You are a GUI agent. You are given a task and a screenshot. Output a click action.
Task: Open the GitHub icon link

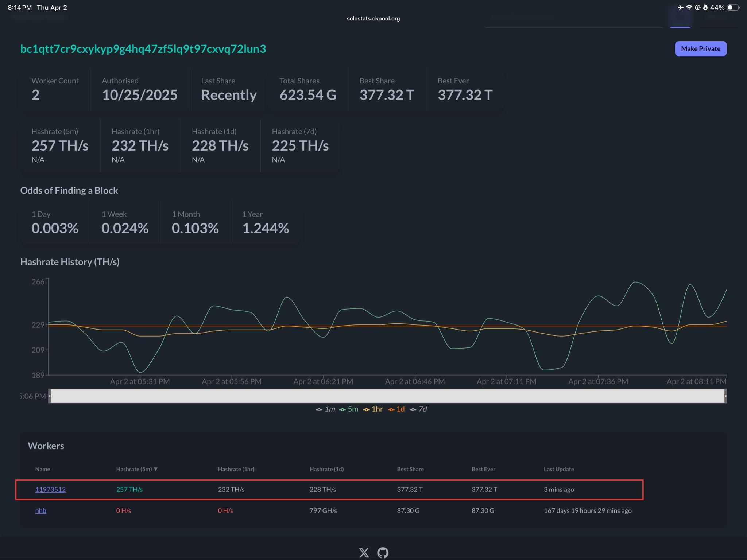click(x=383, y=553)
